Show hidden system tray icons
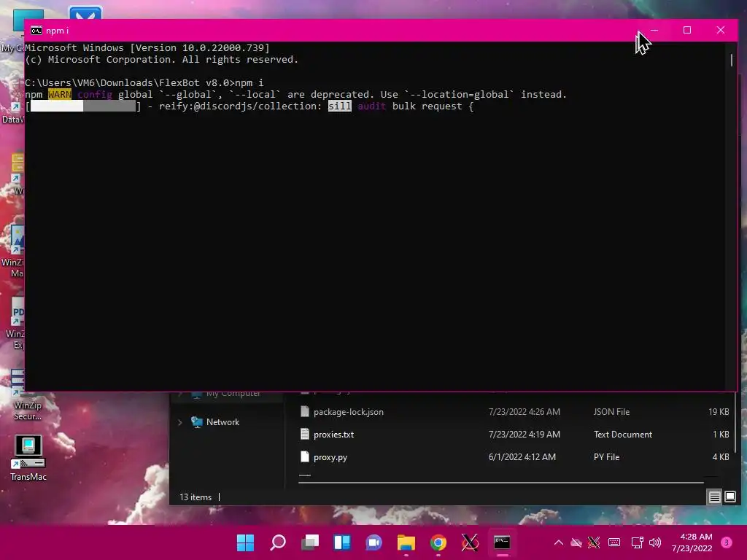747x560 pixels. pyautogui.click(x=558, y=542)
